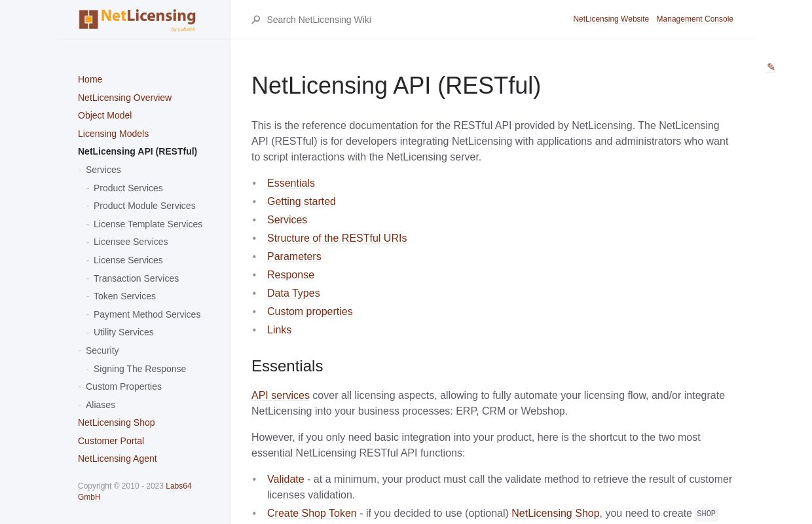Jump to Links section
This screenshot has width=812, height=524.
[x=279, y=330]
